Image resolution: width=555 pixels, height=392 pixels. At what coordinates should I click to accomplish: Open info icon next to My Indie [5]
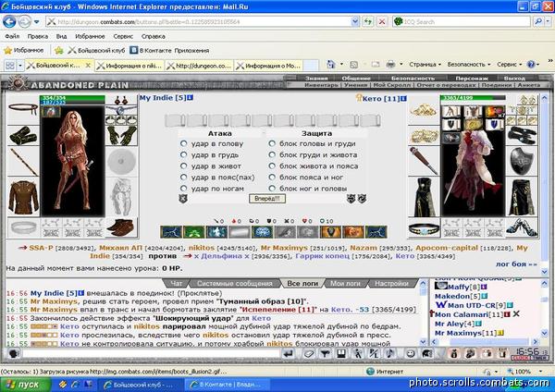click(x=190, y=97)
